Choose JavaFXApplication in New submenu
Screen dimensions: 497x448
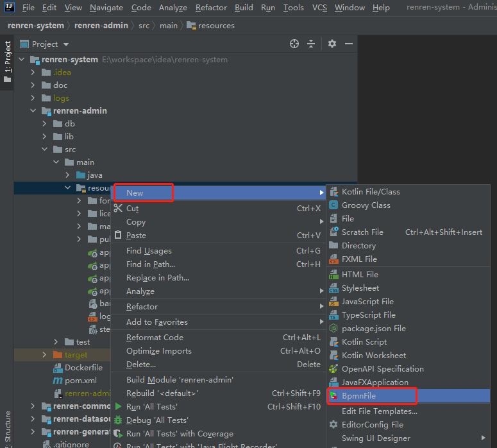[409, 383]
